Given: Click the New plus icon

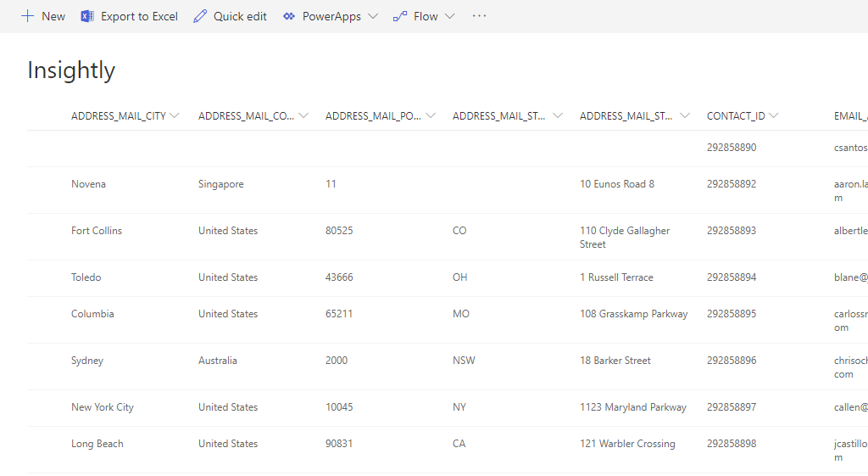Looking at the screenshot, I should pyautogui.click(x=27, y=16).
